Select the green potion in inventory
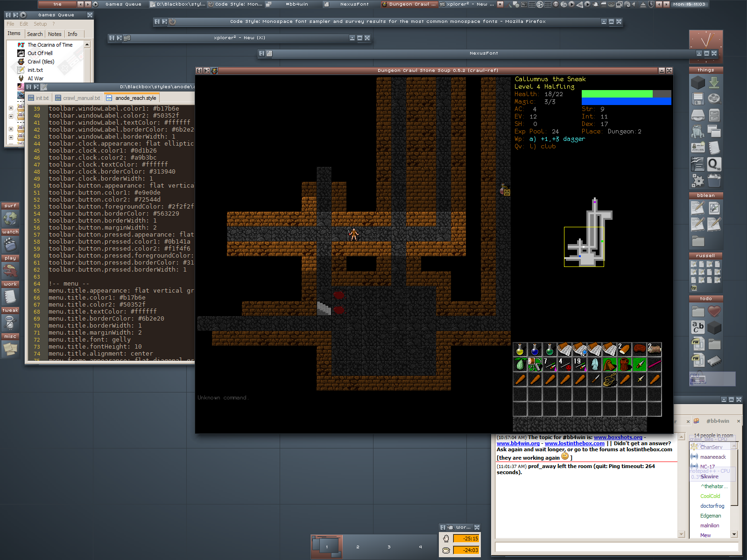This screenshot has width=747, height=560. coord(550,350)
